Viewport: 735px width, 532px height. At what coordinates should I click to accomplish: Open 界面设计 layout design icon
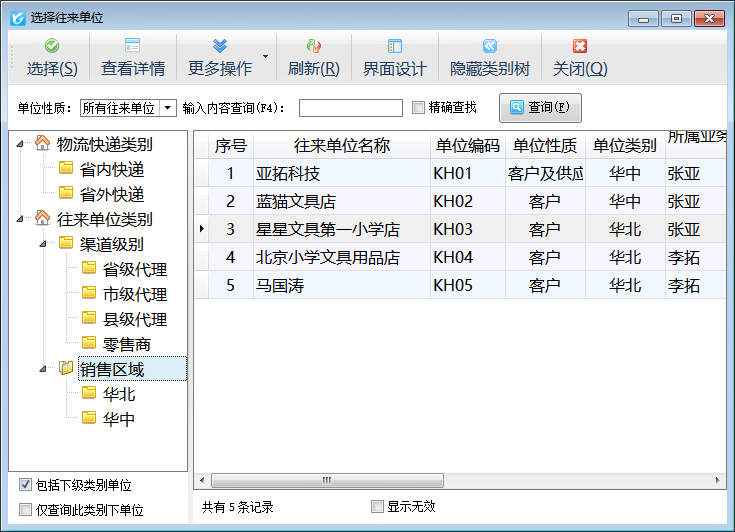[x=394, y=46]
